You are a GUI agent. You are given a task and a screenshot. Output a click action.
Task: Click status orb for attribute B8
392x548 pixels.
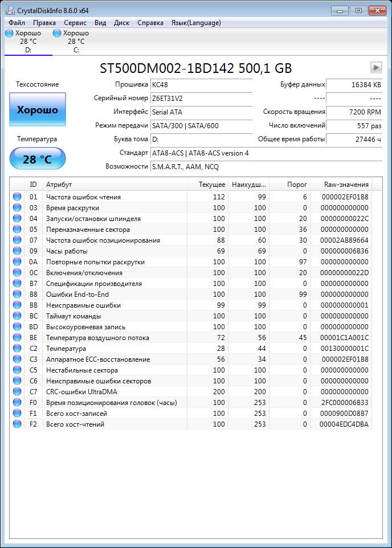coord(17,295)
